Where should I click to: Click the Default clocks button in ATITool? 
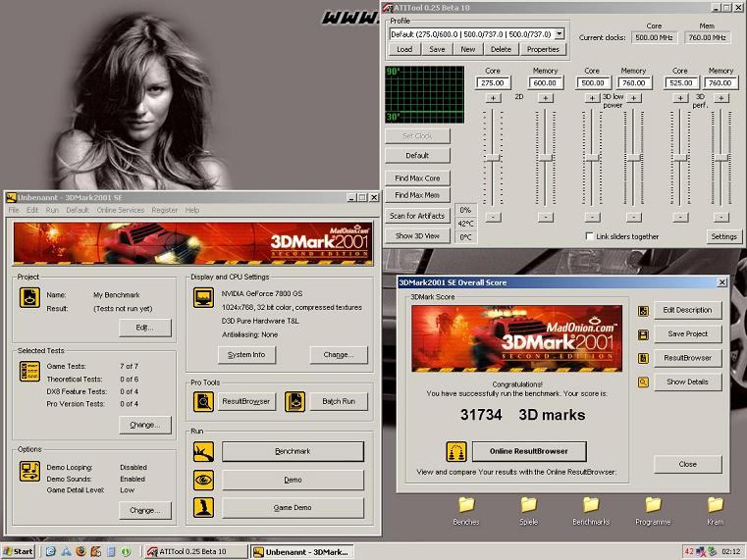pos(417,155)
